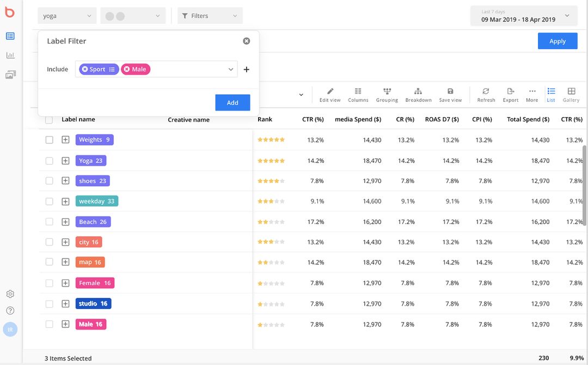Image resolution: width=588 pixels, height=365 pixels.
Task: Open the bar chart sidebar icon
Action: (x=10, y=56)
